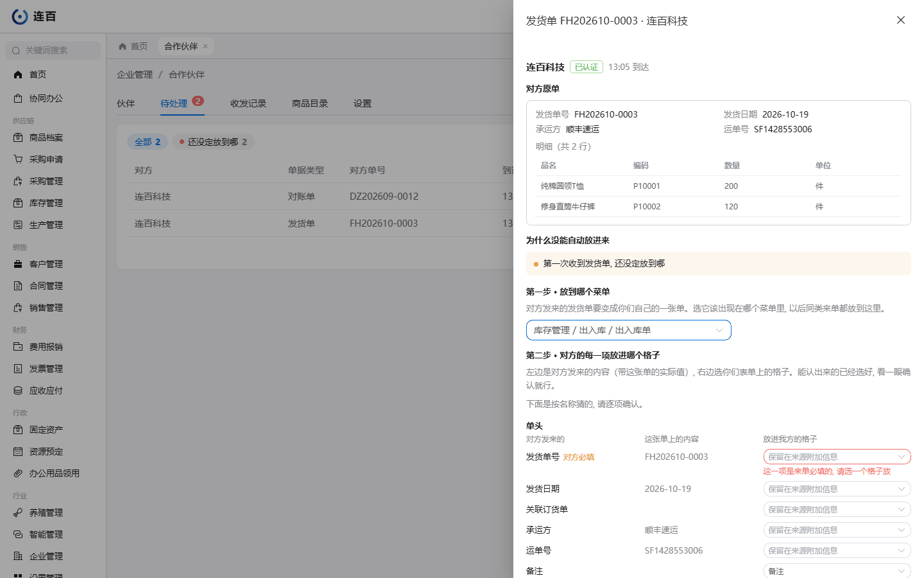The height and width of the screenshot is (578, 924).
Task: Open target field dropdown for 承运方
Action: point(837,530)
